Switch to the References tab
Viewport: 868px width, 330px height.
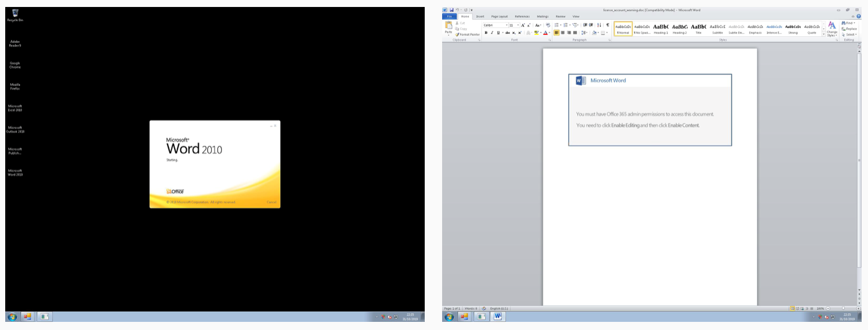[x=522, y=16]
